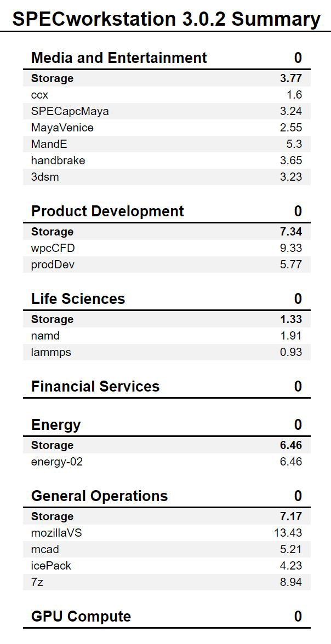Open the Product Development section heading
Viewport: 331px width, 644px height.
107,211
